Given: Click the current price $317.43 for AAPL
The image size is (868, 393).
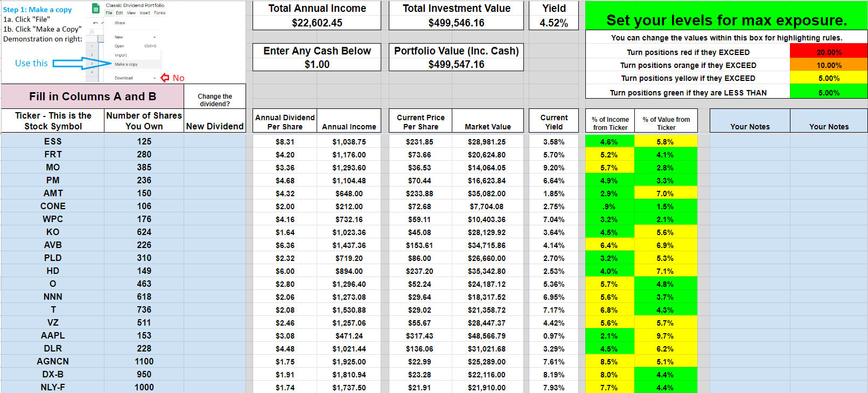Looking at the screenshot, I should point(421,336).
